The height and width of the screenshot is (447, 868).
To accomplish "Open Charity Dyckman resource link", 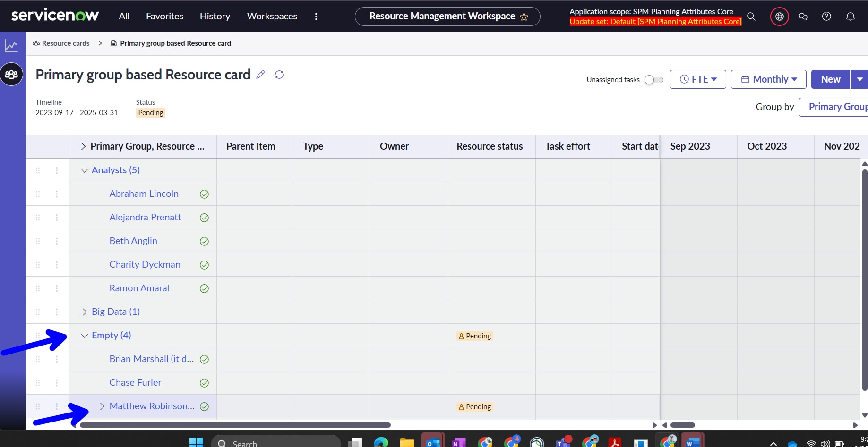I will (x=145, y=264).
